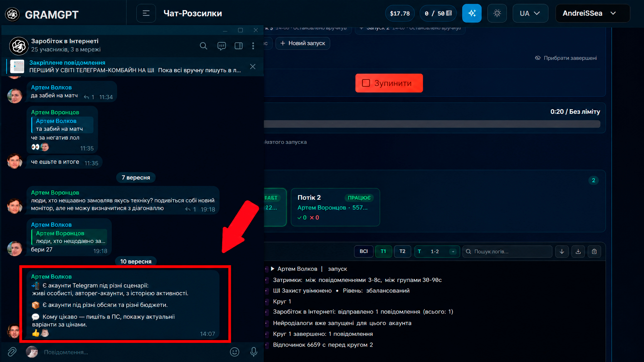Toggle the sidebar menu button

[x=146, y=13]
